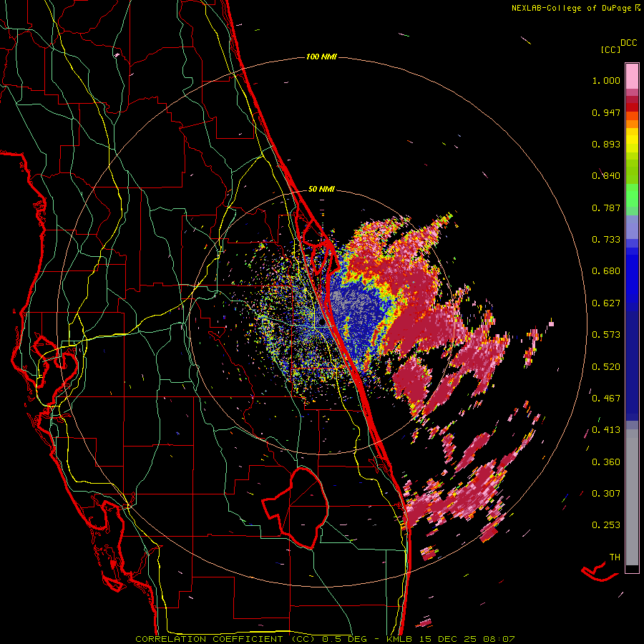Image resolution: width=644 pixels, height=644 pixels.
Task: Click the 0.787 value on the scale
Action: pyautogui.click(x=606, y=208)
